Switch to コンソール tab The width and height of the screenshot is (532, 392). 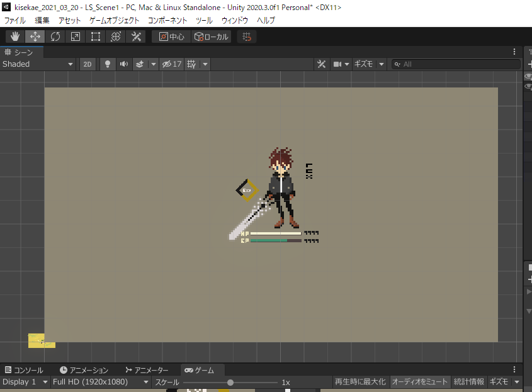pos(24,370)
